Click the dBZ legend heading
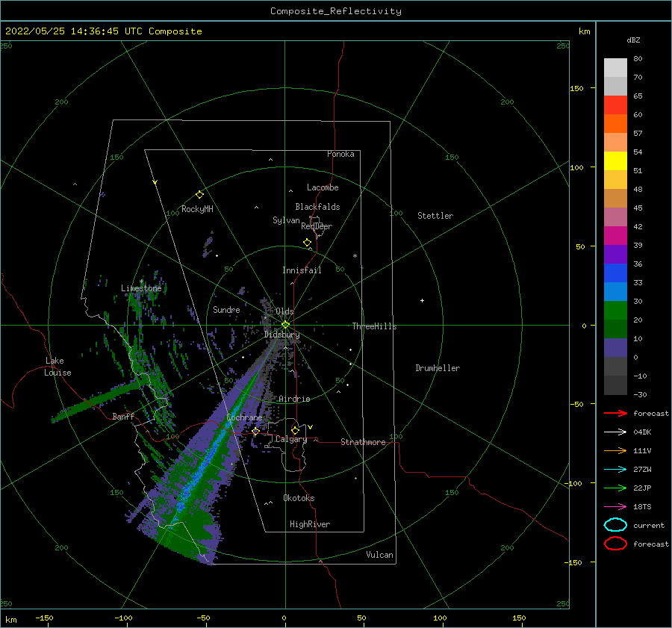672x628 pixels. pos(633,40)
